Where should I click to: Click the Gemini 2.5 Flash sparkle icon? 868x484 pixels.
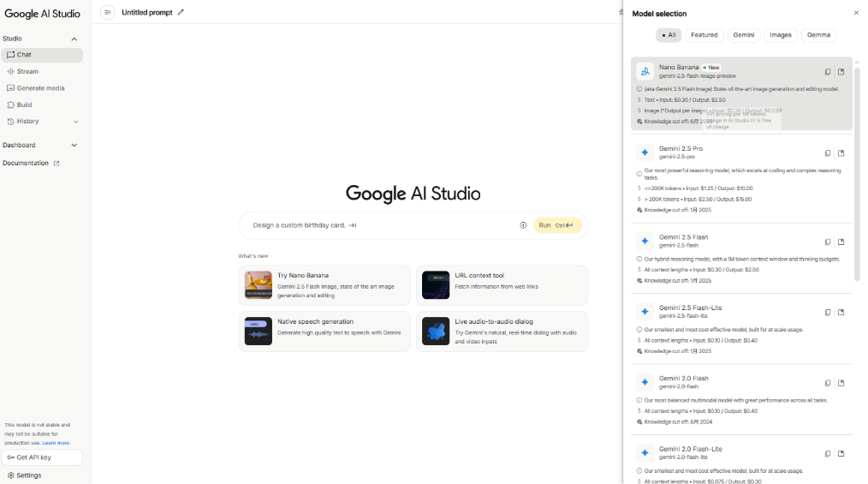click(645, 241)
